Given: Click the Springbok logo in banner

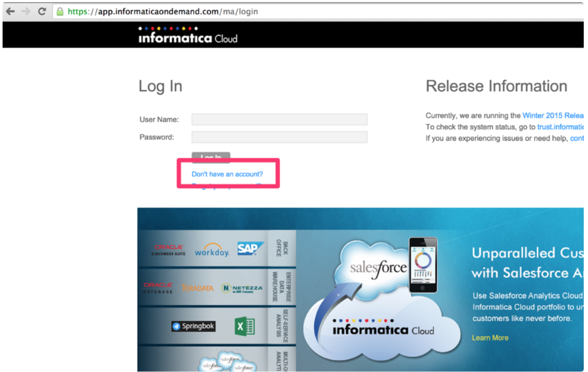Looking at the screenshot, I should [x=193, y=326].
